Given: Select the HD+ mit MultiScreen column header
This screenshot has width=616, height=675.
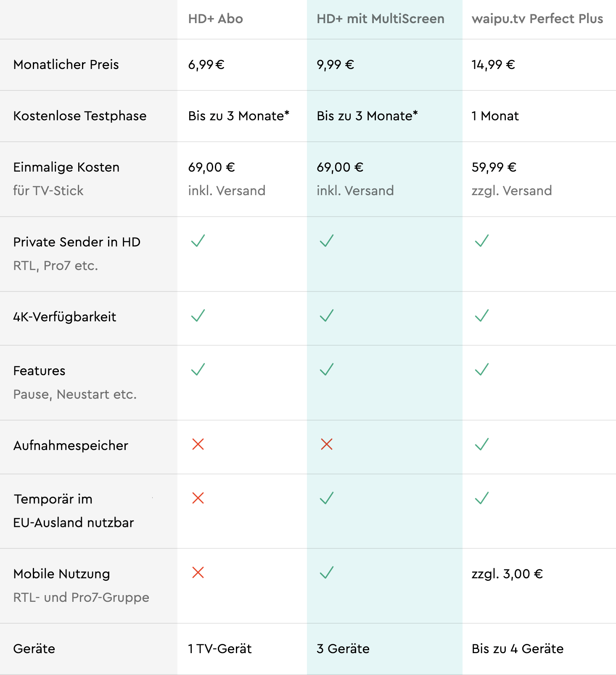Looking at the screenshot, I should tap(380, 19).
